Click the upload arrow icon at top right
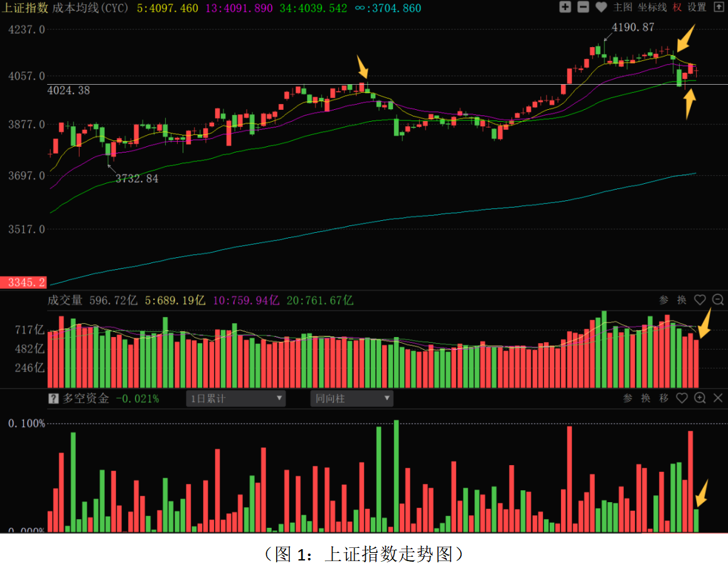728x568 pixels. point(718,8)
